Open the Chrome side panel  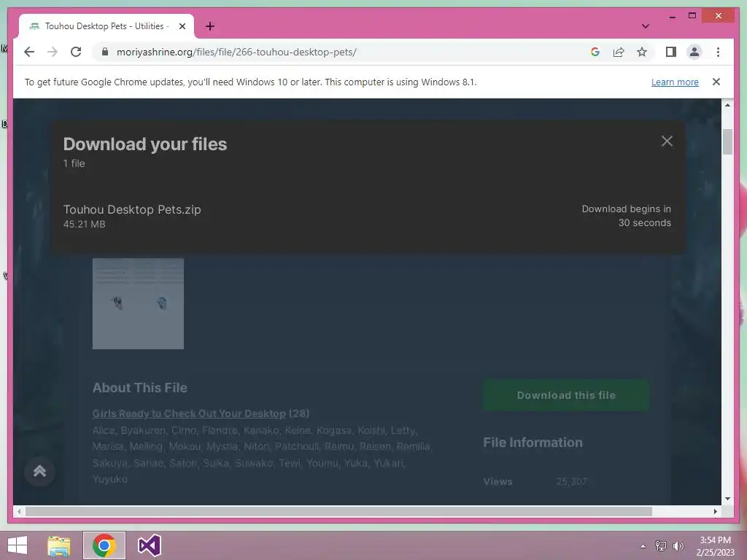671,52
